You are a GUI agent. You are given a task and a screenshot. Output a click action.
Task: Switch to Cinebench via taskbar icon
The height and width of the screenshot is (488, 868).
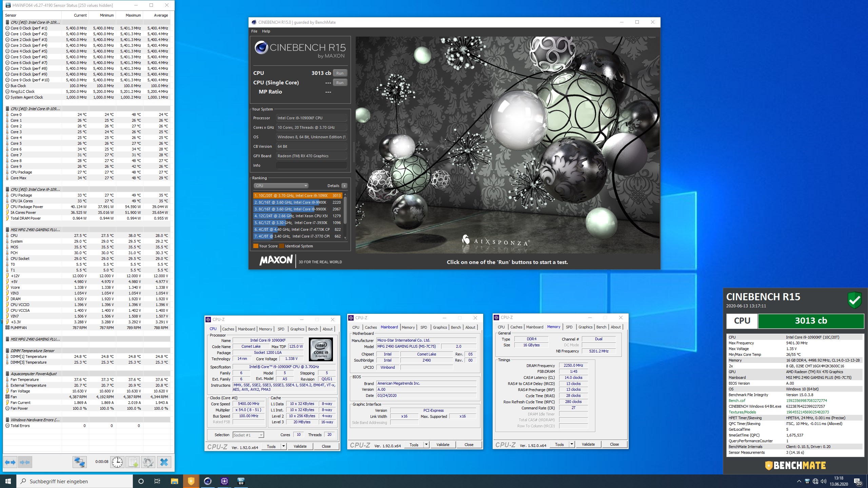208,481
